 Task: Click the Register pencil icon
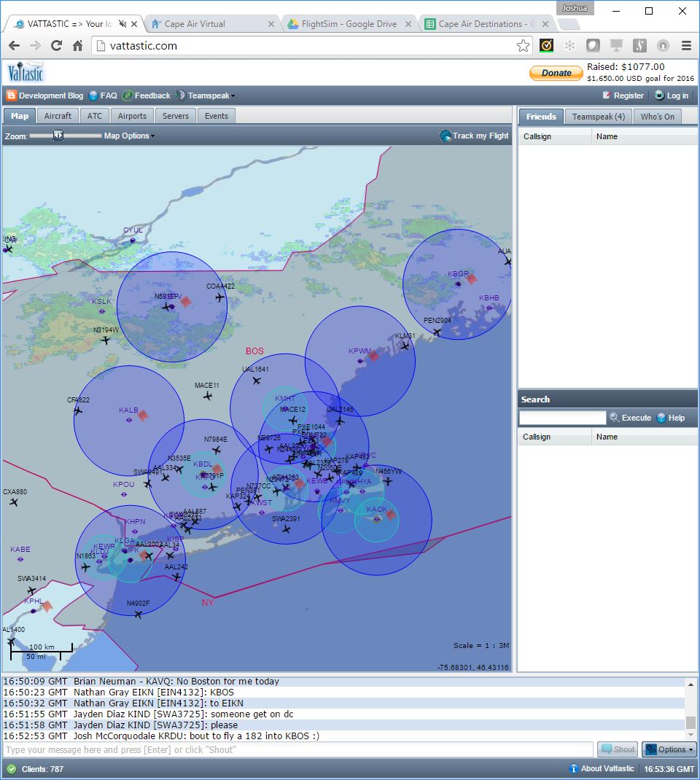point(606,95)
